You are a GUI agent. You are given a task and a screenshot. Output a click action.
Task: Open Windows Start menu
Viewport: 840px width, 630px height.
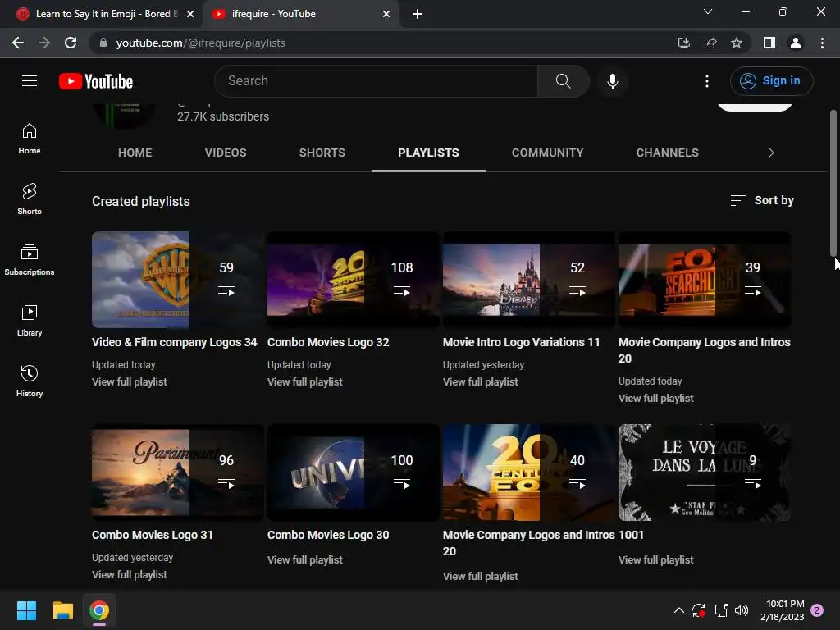click(26, 610)
